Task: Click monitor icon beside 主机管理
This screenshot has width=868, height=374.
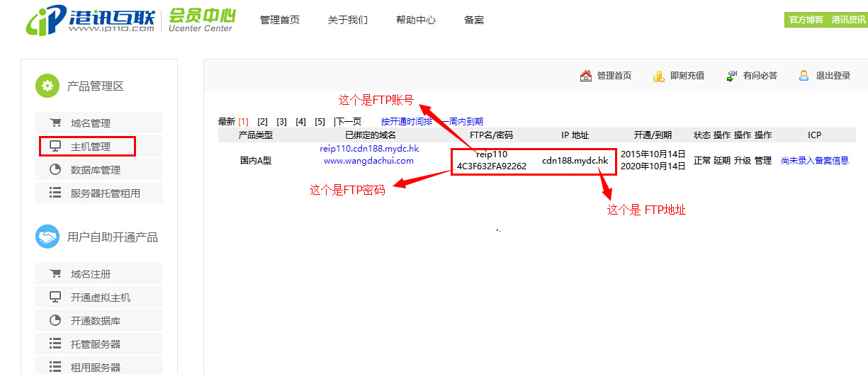Action: (55, 147)
